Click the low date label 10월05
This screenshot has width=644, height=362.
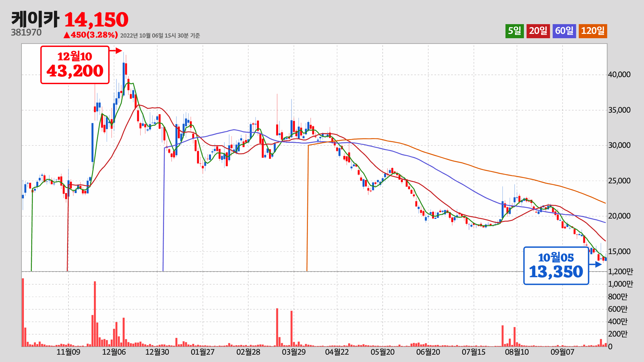point(556,257)
